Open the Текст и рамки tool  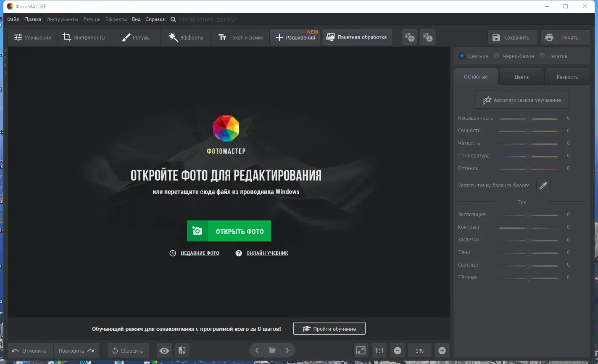[240, 37]
